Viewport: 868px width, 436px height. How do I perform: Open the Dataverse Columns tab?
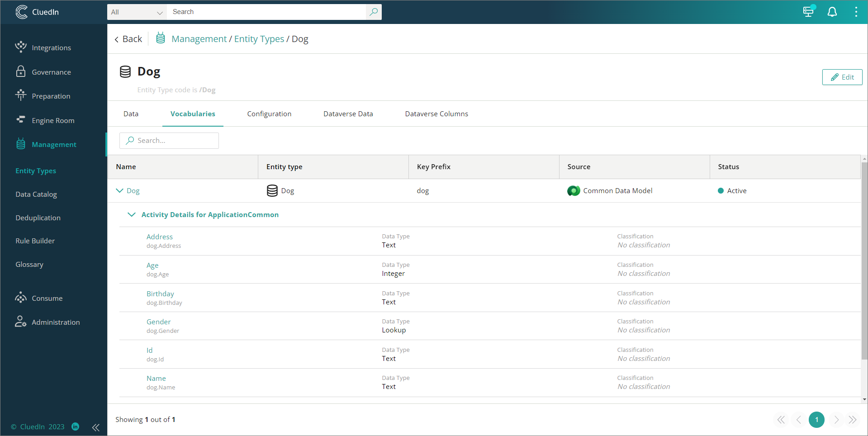436,114
